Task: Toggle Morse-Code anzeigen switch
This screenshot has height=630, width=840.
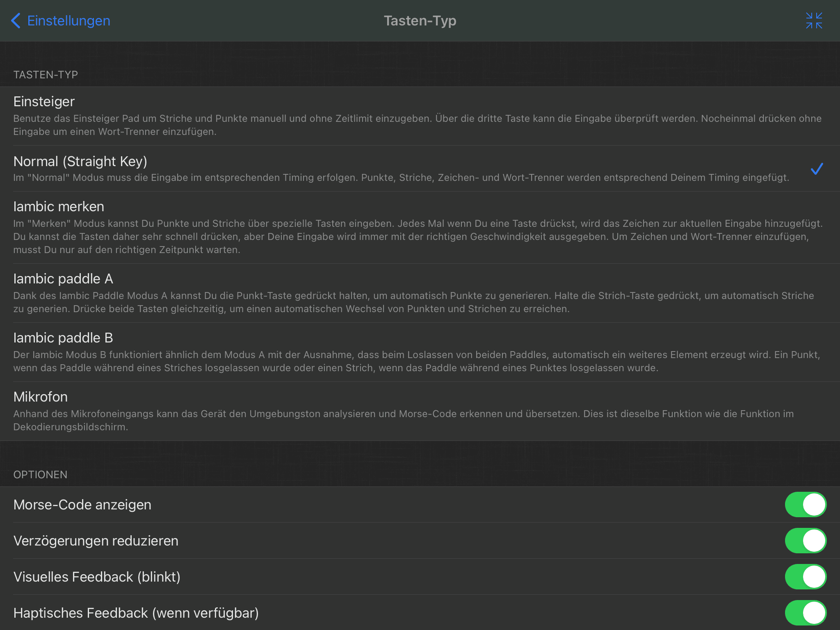Action: coord(806,504)
